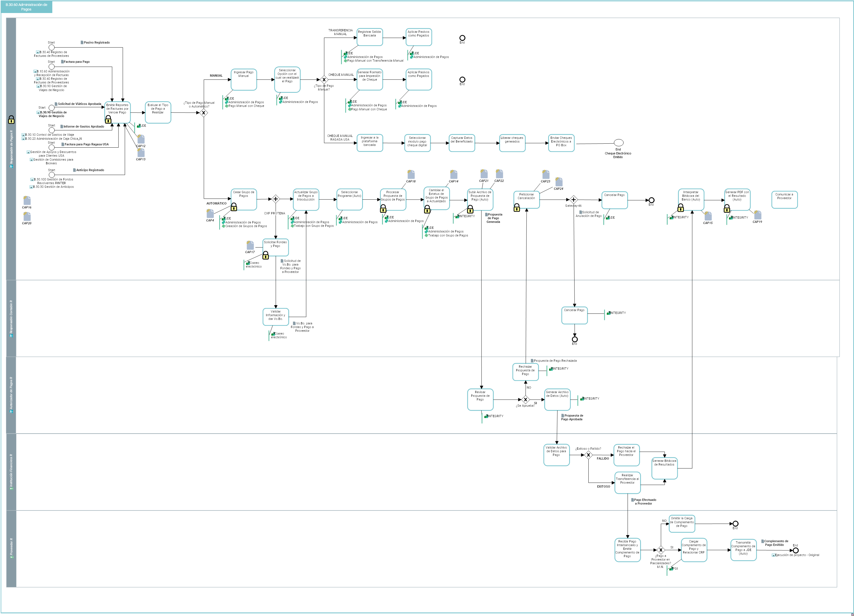
Task: Select Omitir la Carga de Complemento task
Action: click(x=681, y=524)
